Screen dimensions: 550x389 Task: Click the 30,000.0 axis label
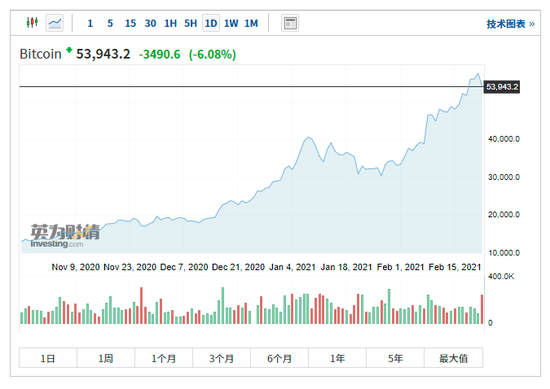coord(504,177)
